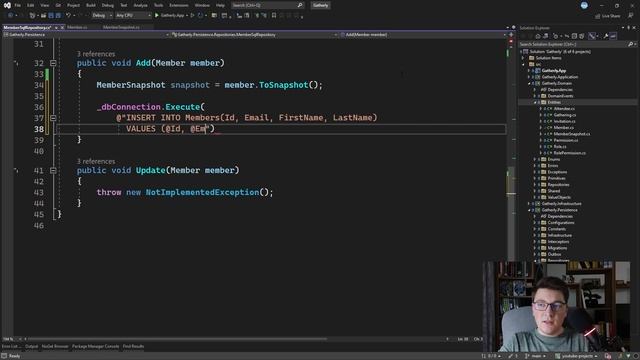Switch to the MemberSnapshot.cs tab
The width and height of the screenshot is (640, 360).
121,27
